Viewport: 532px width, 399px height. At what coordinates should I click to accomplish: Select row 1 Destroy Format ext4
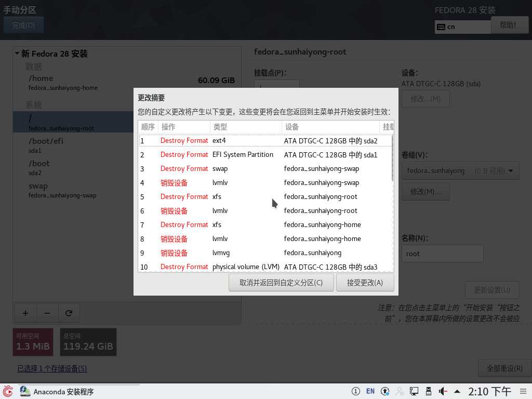click(x=265, y=140)
